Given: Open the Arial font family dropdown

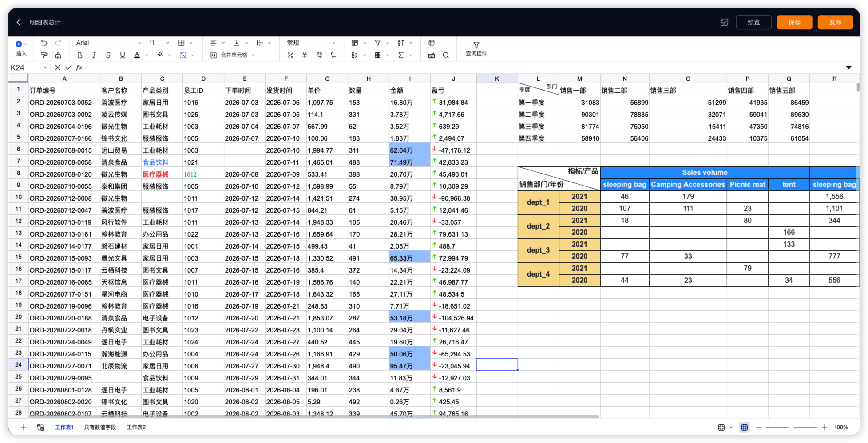Looking at the screenshot, I should [108, 43].
